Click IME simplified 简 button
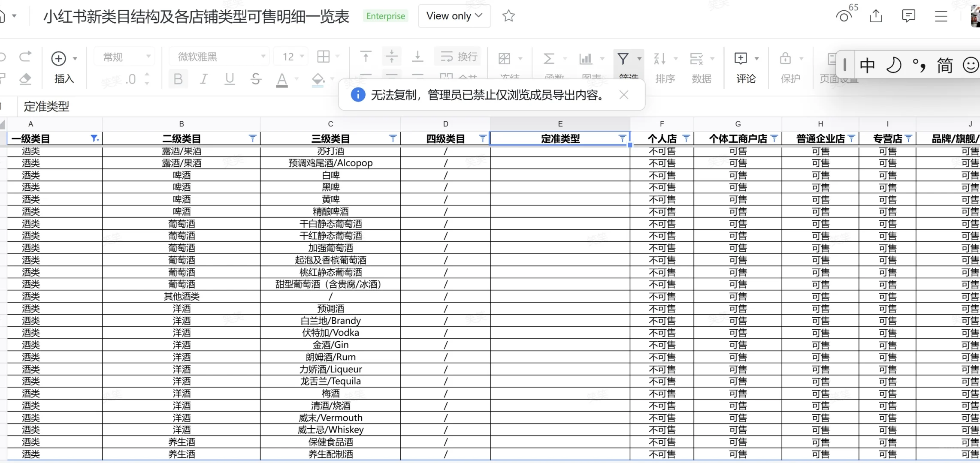 tap(944, 65)
